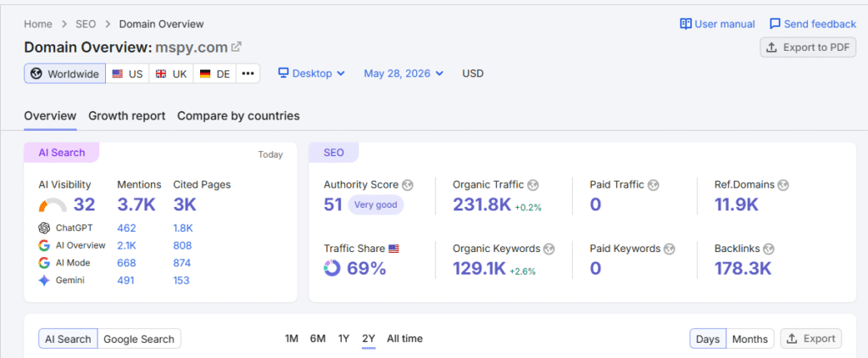
Task: Switch database to US
Action: click(x=127, y=74)
